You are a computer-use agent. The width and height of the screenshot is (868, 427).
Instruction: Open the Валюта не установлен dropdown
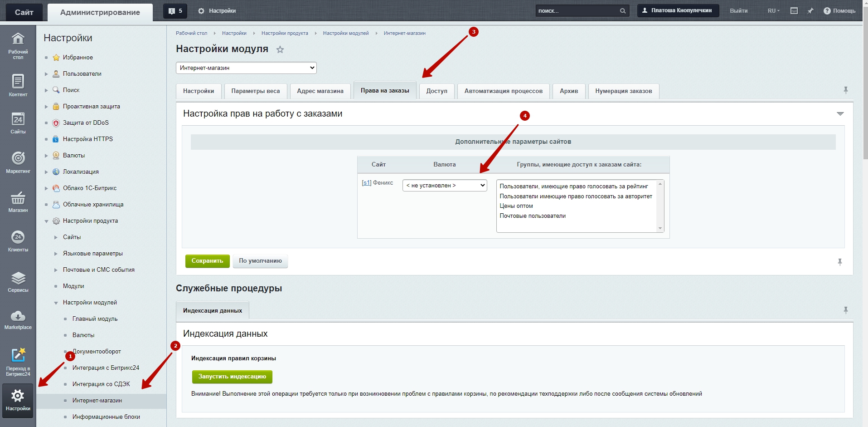[445, 185]
